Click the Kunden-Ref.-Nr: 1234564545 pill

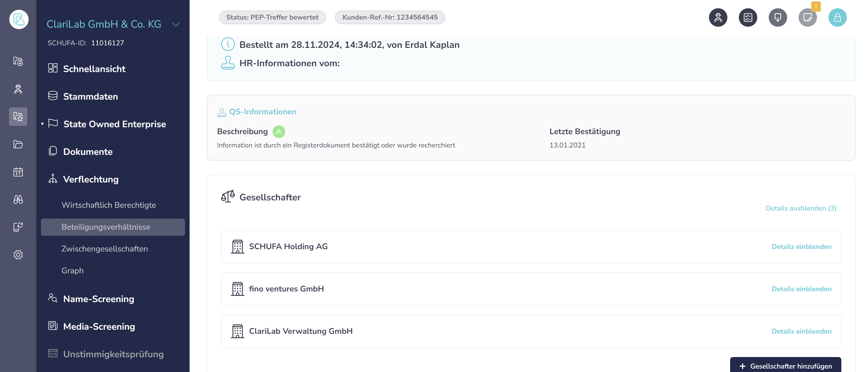pos(390,17)
